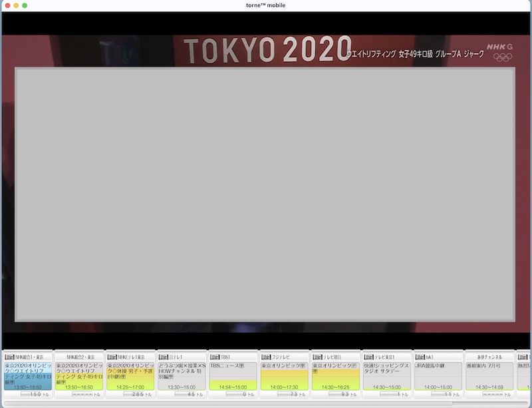Image resolution: width=532 pixels, height=408 pixels.
Task: Click the 285 トル meter under NHKEテレ1
Action: [137, 394]
